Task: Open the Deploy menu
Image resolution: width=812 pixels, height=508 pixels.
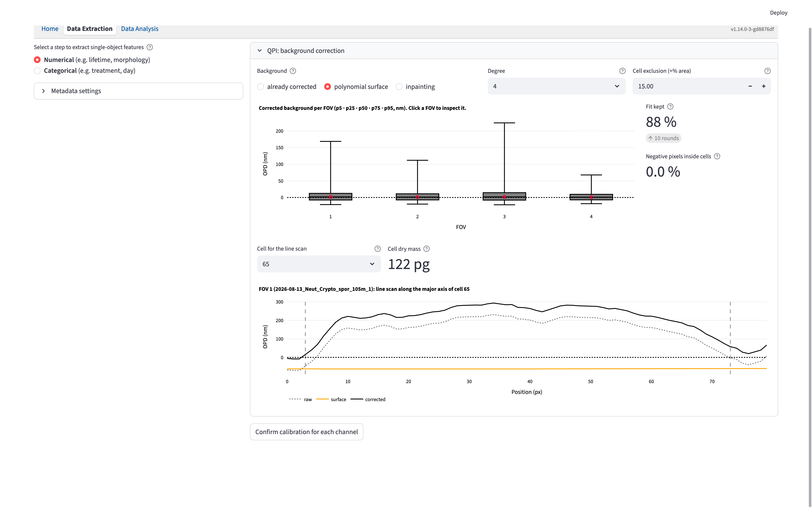Action: pyautogui.click(x=778, y=13)
